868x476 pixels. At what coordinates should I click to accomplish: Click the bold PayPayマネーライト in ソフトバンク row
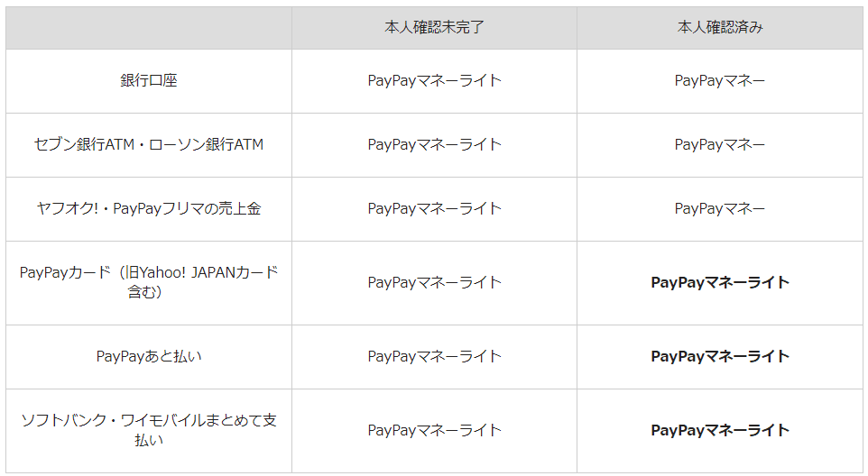(x=720, y=430)
